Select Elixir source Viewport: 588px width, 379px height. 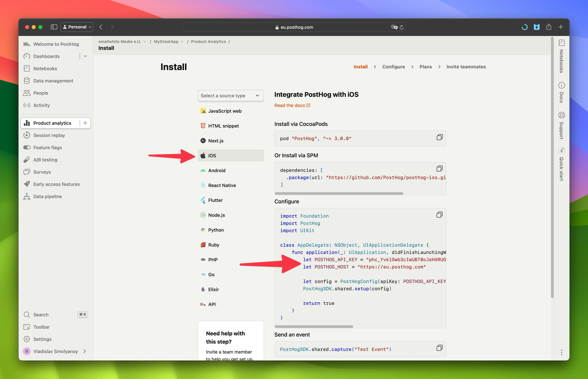coord(231,289)
